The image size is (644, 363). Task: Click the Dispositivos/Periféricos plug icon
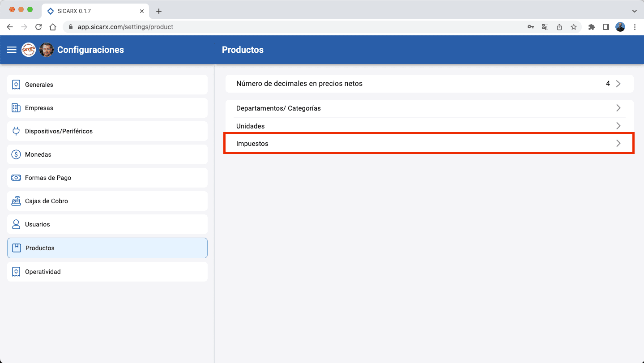(16, 131)
